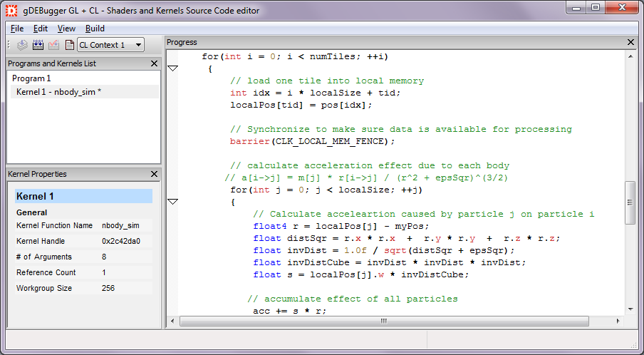644x355 pixels.
Task: Close the Progress panel
Action: click(x=630, y=42)
